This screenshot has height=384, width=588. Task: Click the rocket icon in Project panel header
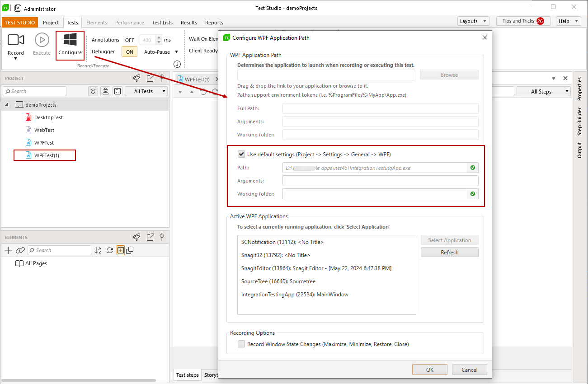pyautogui.click(x=136, y=78)
